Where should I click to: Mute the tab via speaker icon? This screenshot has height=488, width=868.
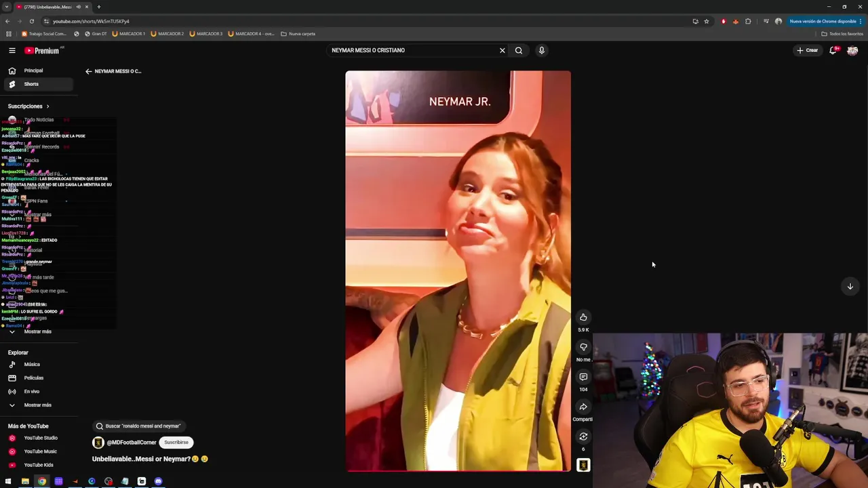coord(79,7)
